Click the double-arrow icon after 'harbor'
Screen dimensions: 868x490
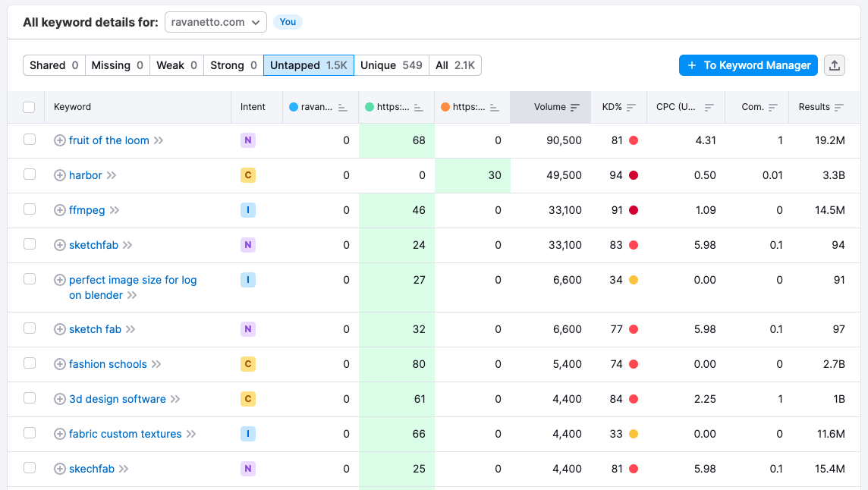(112, 175)
